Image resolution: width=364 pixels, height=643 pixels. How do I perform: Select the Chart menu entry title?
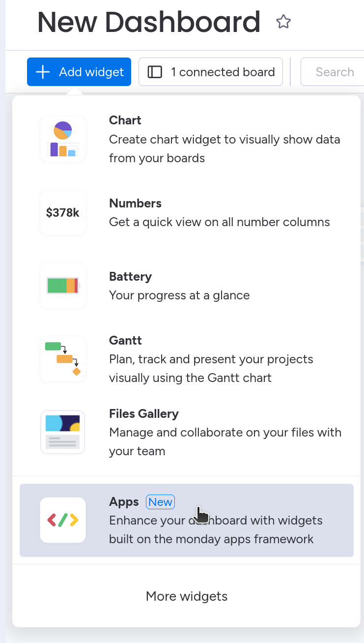[125, 120]
